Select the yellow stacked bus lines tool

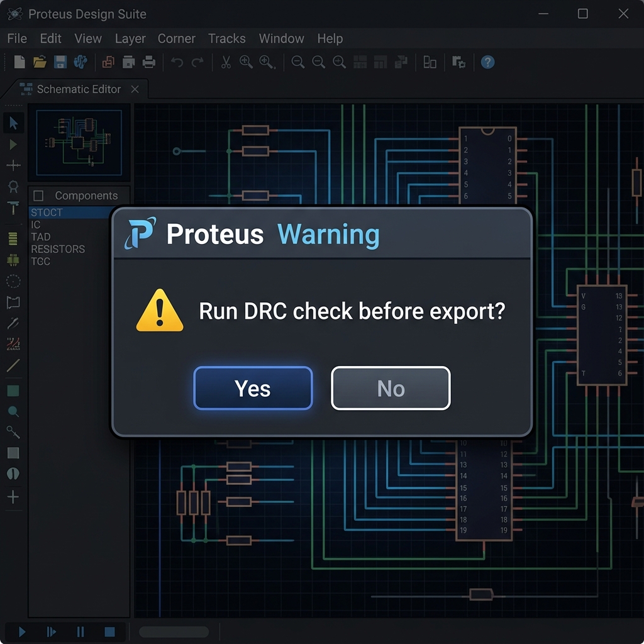[13, 238]
